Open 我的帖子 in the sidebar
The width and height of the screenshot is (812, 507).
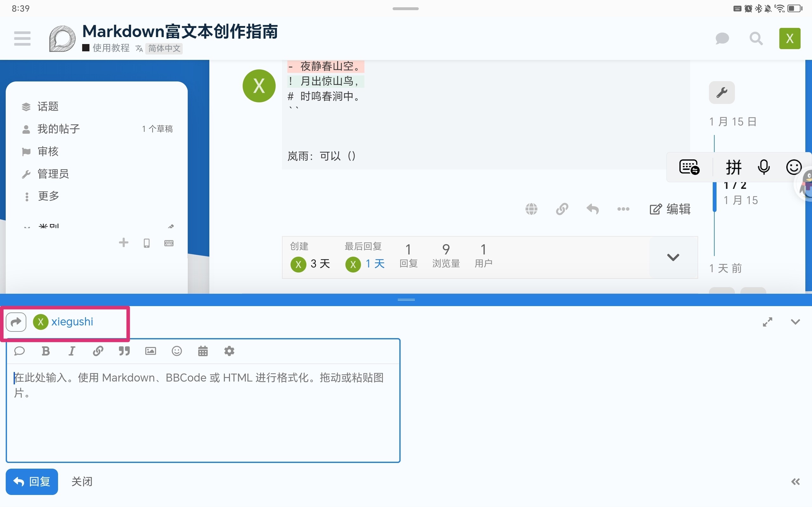click(59, 129)
